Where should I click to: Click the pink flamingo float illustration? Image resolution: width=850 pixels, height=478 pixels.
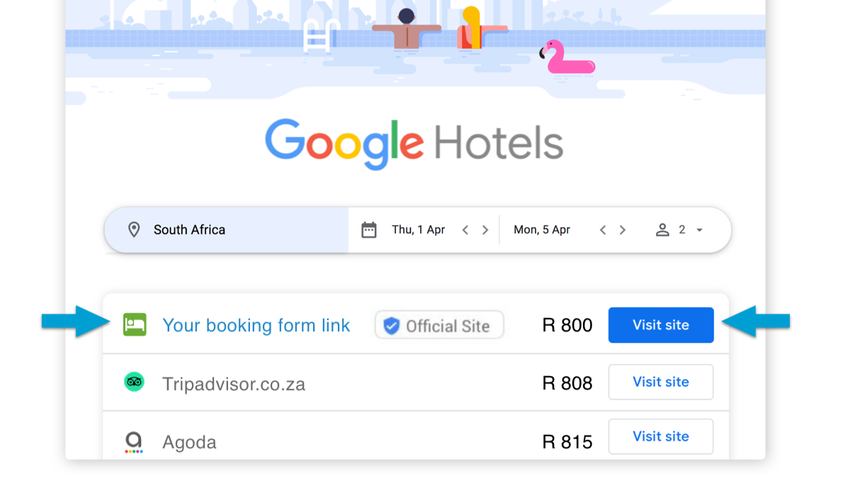(x=567, y=57)
